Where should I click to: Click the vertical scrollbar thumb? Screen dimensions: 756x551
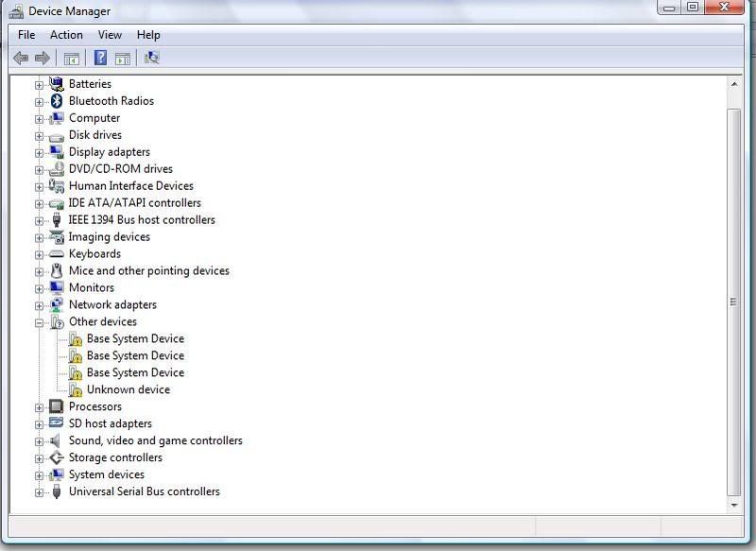coord(734,302)
